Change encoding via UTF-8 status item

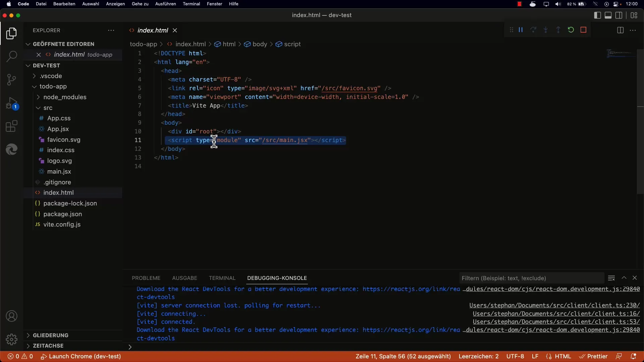[x=515, y=356]
